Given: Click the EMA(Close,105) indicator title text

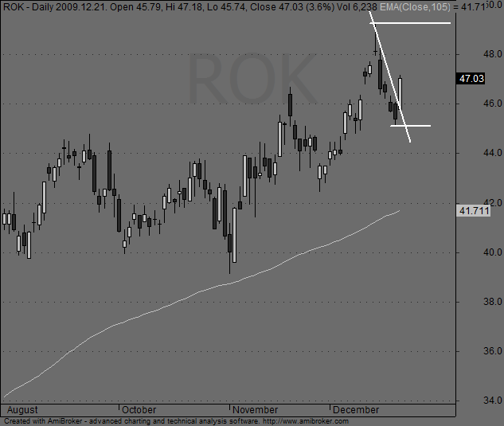Looking at the screenshot, I should click(x=415, y=6).
